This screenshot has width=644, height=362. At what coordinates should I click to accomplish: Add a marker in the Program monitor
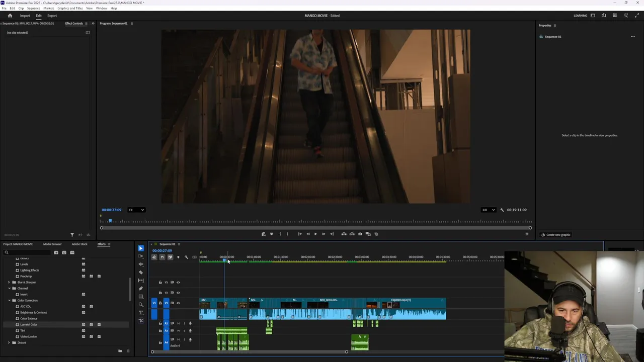pyautogui.click(x=271, y=234)
